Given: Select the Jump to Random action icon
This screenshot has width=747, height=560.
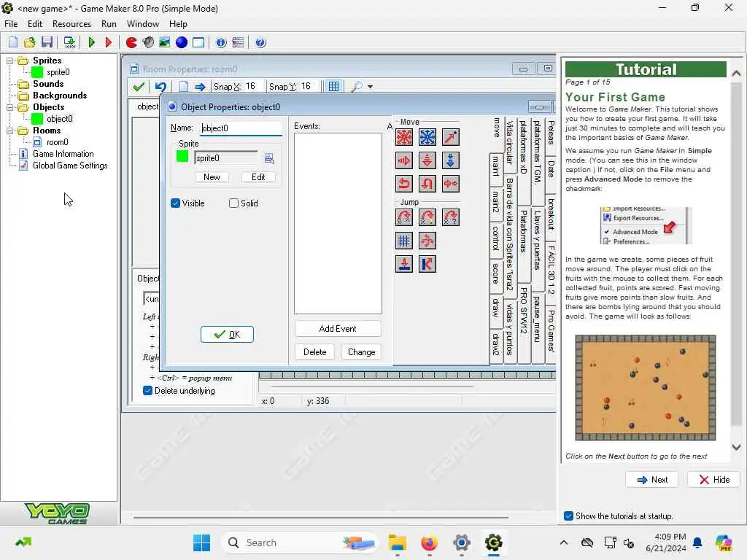Looking at the screenshot, I should [x=451, y=217].
